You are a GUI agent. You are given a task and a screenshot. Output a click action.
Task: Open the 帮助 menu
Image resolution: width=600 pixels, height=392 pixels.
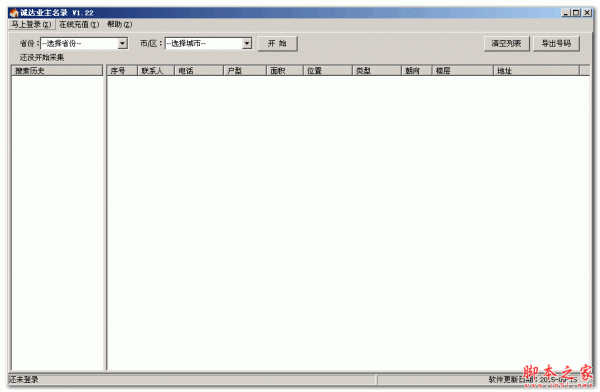pos(119,24)
